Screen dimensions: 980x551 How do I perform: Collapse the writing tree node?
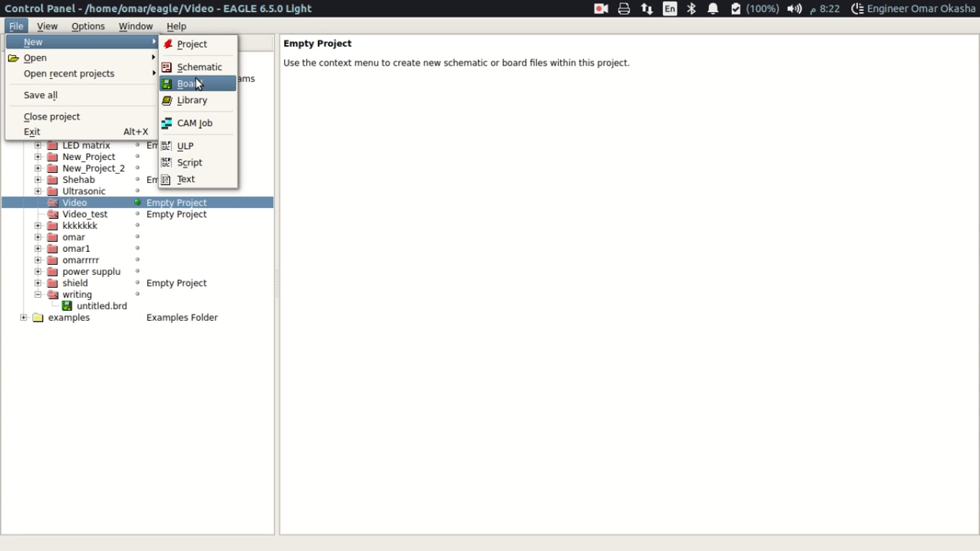pyautogui.click(x=38, y=295)
